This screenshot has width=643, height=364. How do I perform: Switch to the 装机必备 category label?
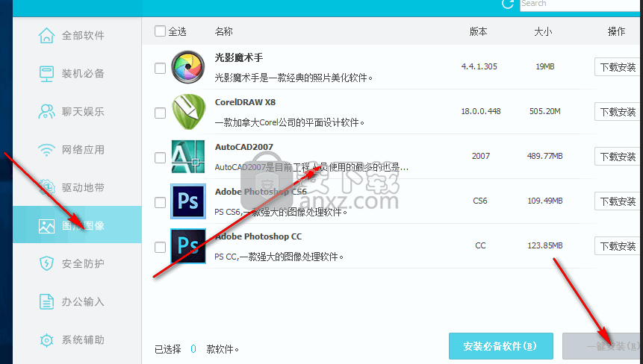pos(83,74)
